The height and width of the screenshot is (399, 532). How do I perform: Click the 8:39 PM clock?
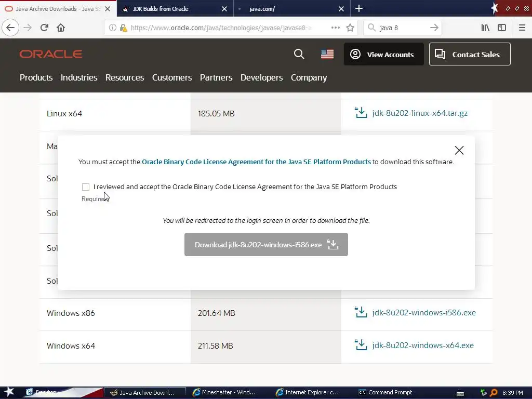point(512,393)
